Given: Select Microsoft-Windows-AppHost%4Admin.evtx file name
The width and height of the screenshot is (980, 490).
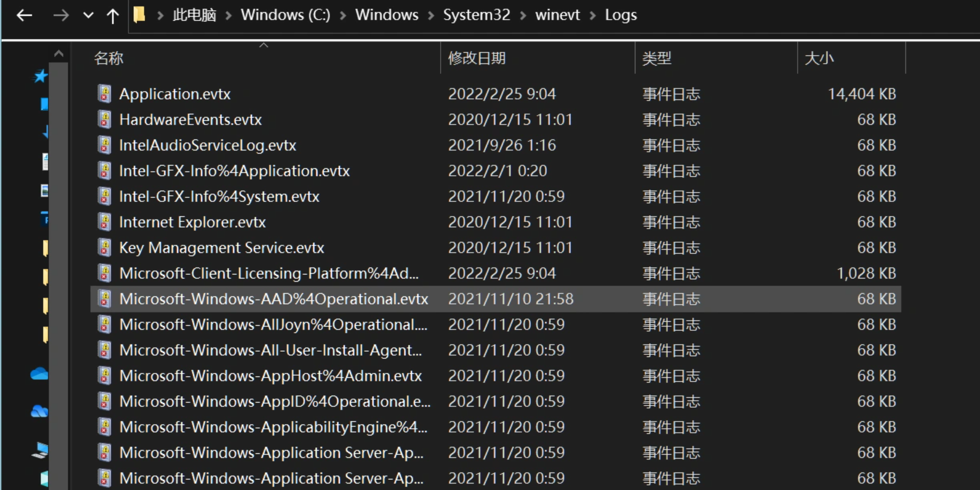Looking at the screenshot, I should 270,376.
